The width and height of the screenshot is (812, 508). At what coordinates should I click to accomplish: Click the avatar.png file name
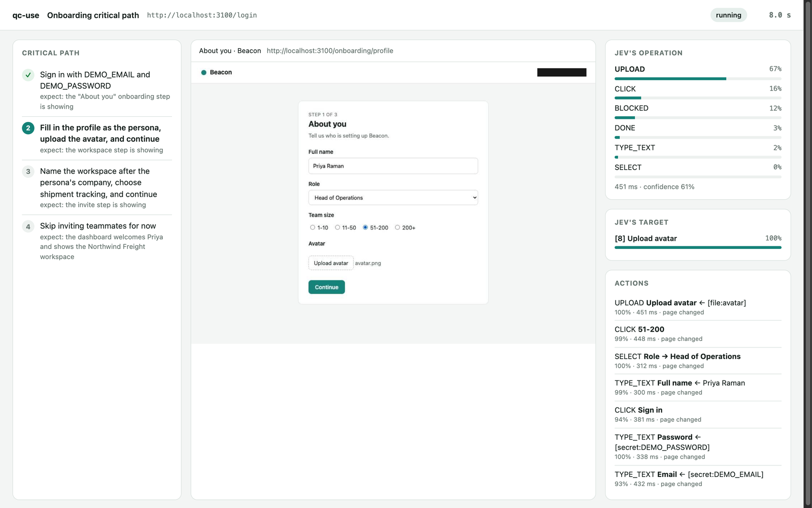click(x=368, y=263)
